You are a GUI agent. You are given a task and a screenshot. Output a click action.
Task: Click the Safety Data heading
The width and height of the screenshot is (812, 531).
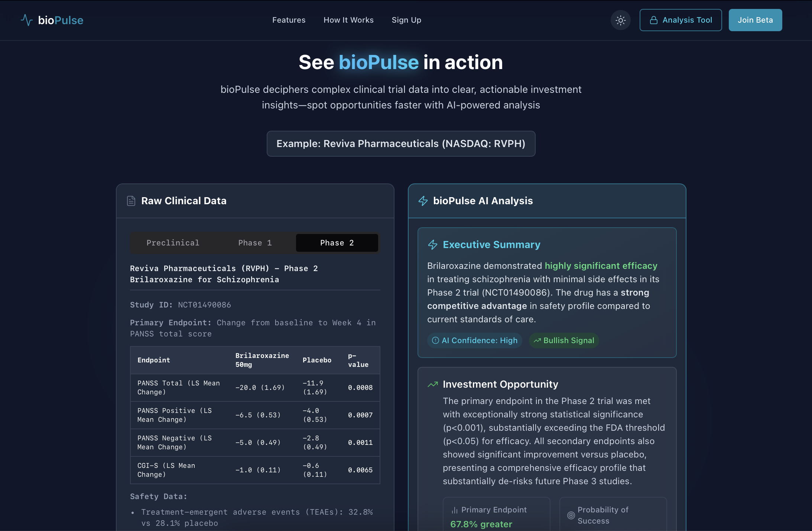coord(159,496)
